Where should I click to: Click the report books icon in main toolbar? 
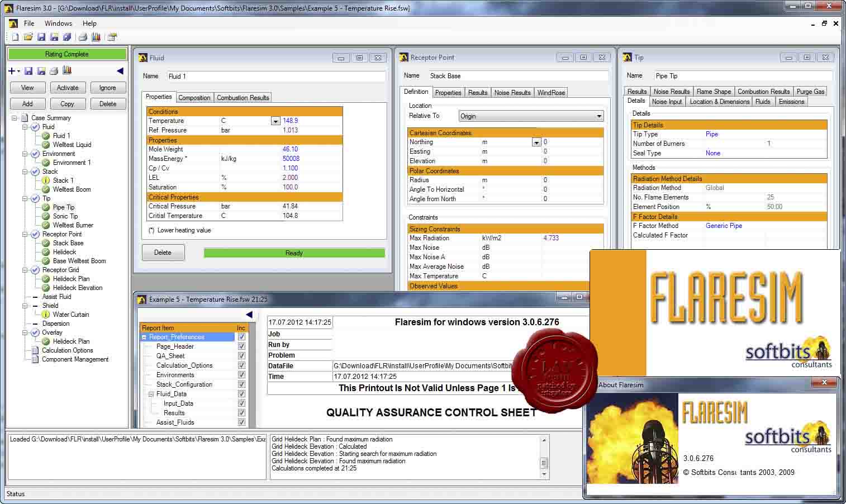point(96,37)
